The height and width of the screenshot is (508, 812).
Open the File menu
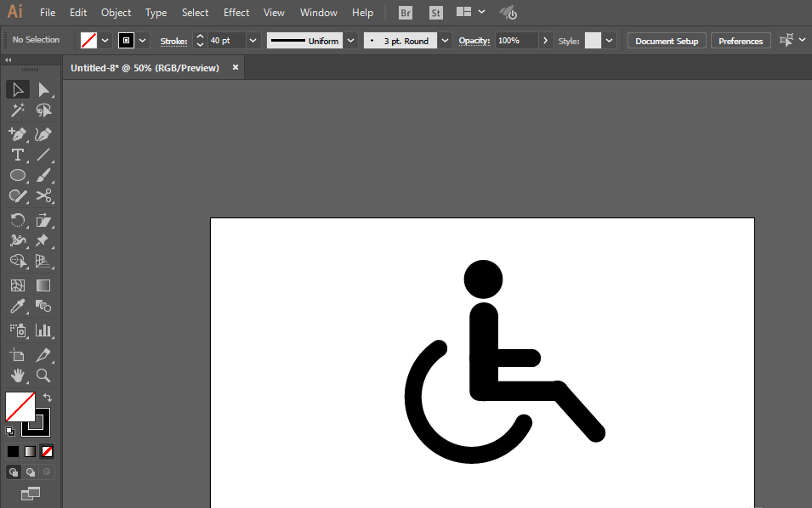pyautogui.click(x=48, y=13)
